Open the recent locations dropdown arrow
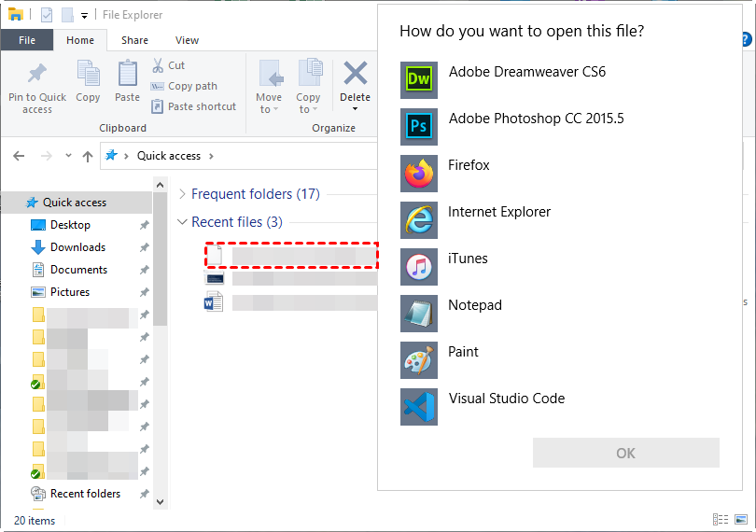This screenshot has height=532, width=756. click(68, 155)
